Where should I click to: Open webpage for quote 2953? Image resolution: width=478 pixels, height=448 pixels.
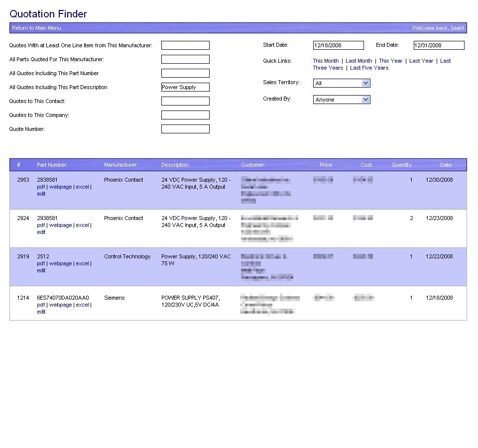coord(60,187)
